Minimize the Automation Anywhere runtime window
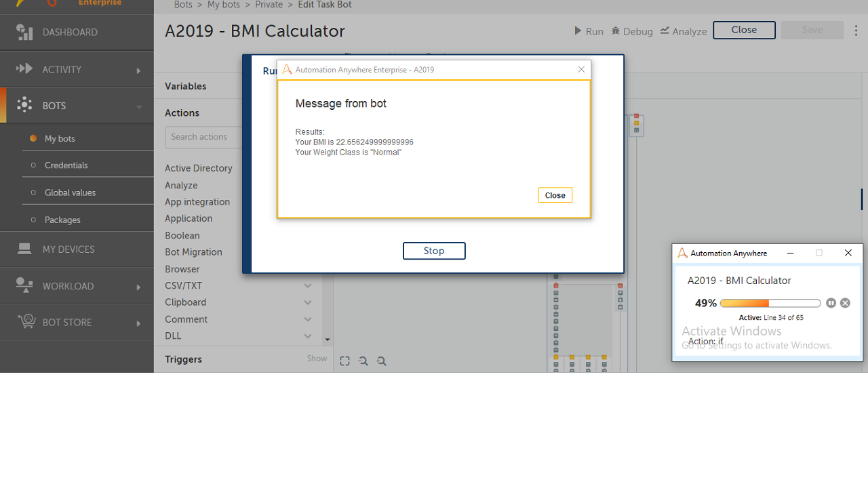This screenshot has width=868, height=488. pyautogui.click(x=790, y=253)
